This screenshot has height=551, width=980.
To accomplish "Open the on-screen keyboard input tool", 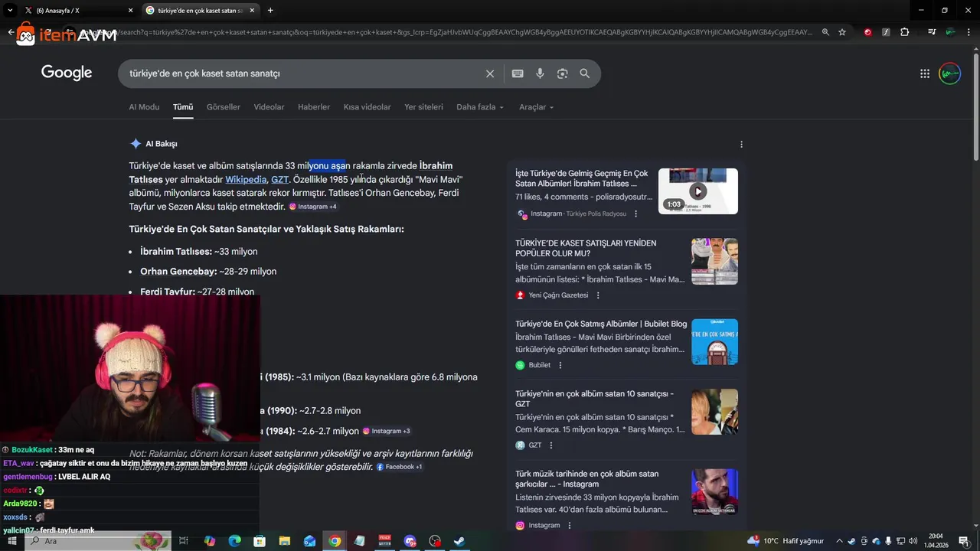I will click(518, 73).
